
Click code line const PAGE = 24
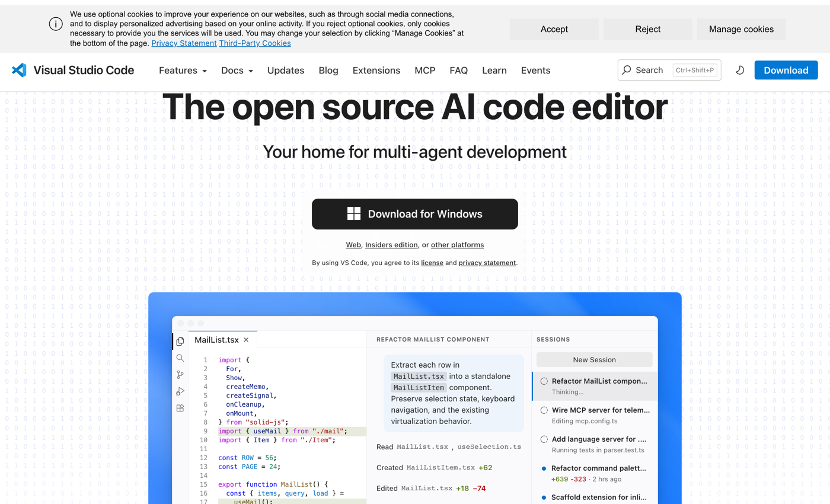pyautogui.click(x=249, y=467)
